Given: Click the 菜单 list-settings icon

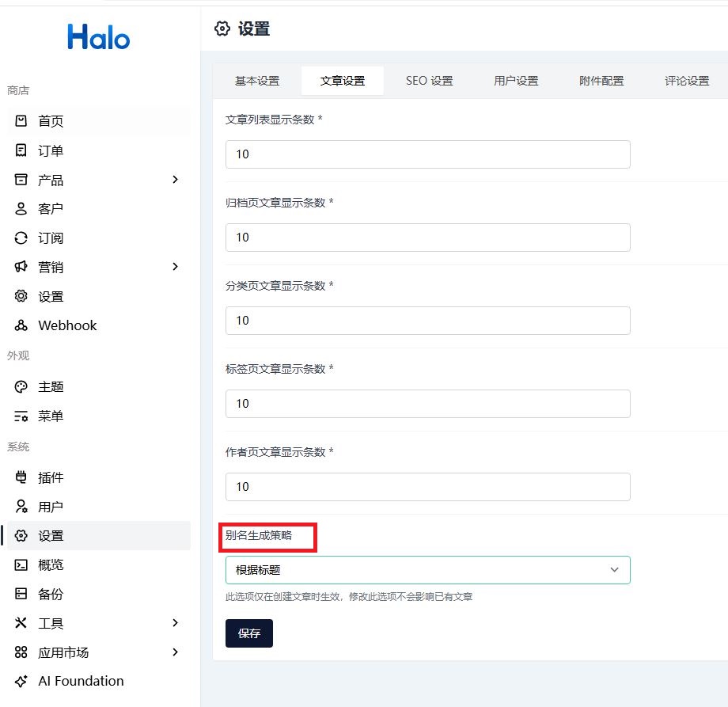Looking at the screenshot, I should tap(21, 416).
